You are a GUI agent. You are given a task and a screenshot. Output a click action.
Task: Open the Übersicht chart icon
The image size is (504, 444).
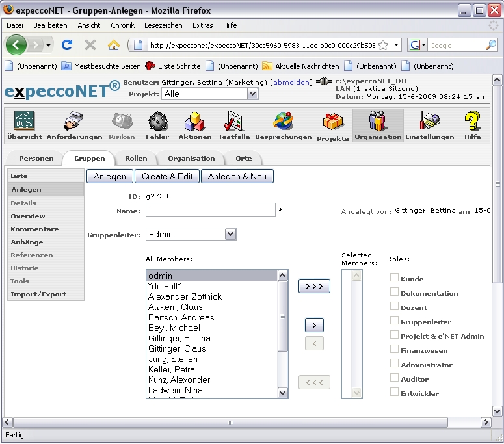click(25, 122)
